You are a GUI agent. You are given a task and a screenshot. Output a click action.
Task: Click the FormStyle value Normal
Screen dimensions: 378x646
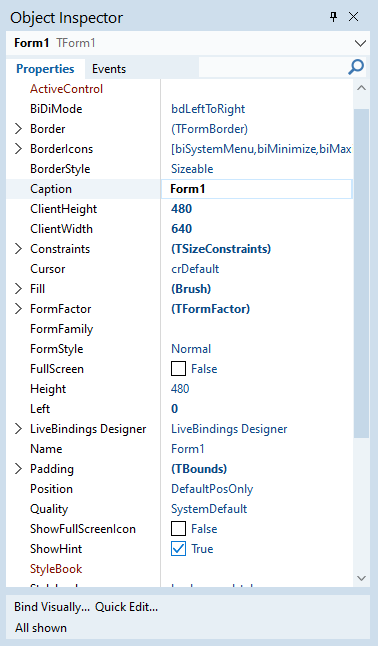click(191, 349)
